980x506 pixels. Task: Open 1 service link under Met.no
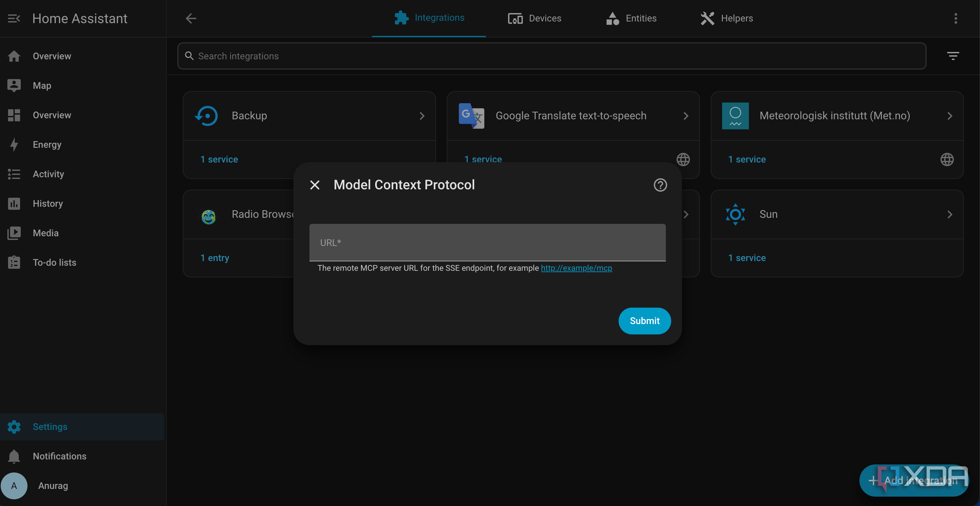click(747, 159)
